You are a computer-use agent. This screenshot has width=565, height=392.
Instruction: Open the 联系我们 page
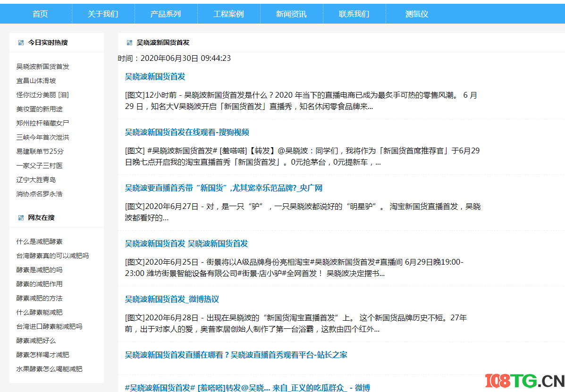[354, 14]
